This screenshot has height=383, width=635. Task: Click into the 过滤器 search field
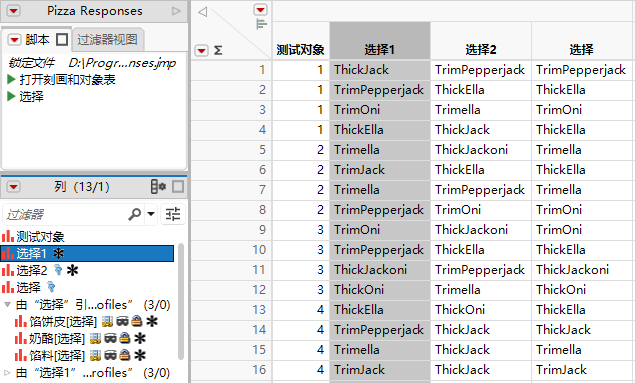65,214
